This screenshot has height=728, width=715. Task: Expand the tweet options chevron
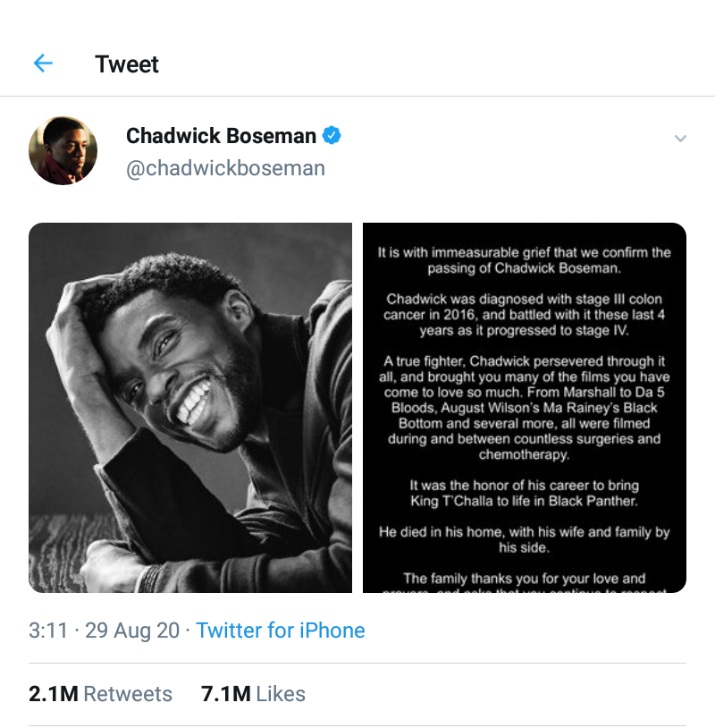680,139
